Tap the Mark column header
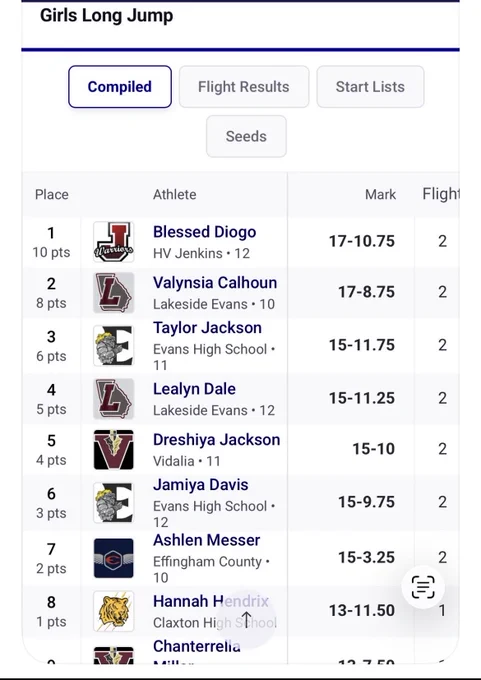 [x=380, y=194]
